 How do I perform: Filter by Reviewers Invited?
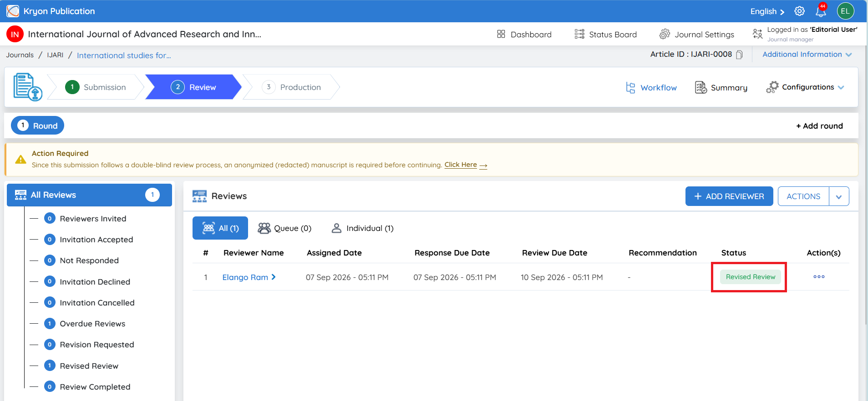85,219
